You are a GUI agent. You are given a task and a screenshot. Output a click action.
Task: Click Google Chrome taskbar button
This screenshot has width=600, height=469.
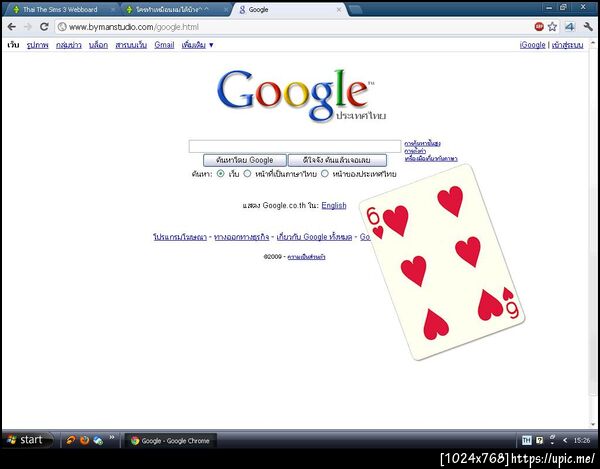click(x=171, y=441)
